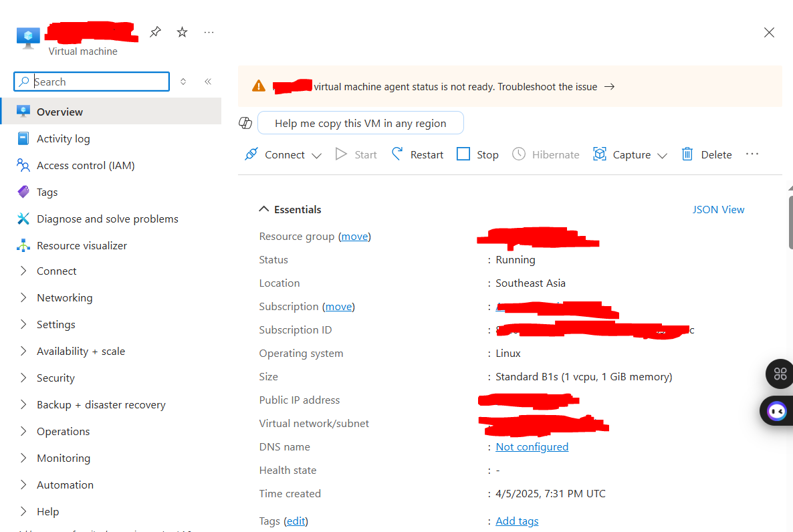Viewport: 793px width, 532px height.
Task: Stop the virtual machine
Action: (x=477, y=154)
